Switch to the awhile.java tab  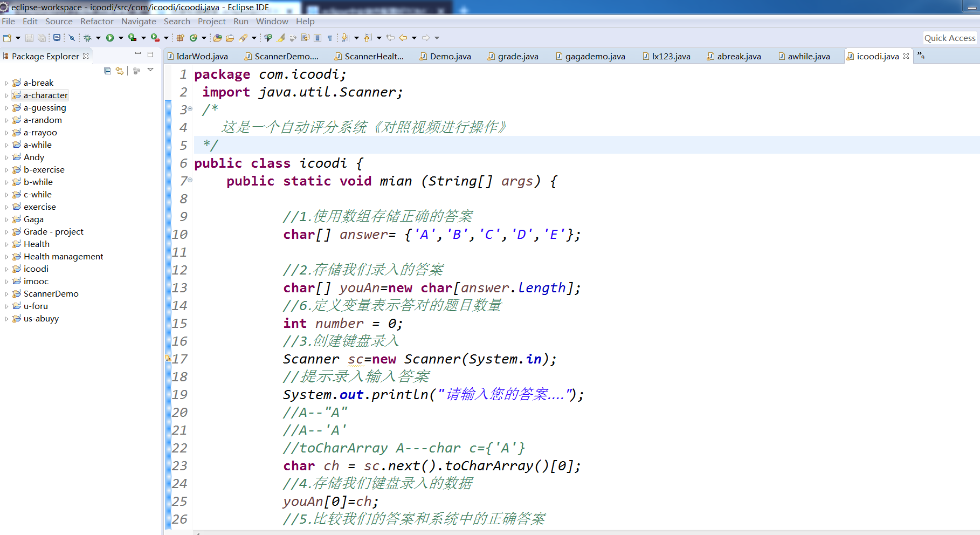pyautogui.click(x=804, y=56)
